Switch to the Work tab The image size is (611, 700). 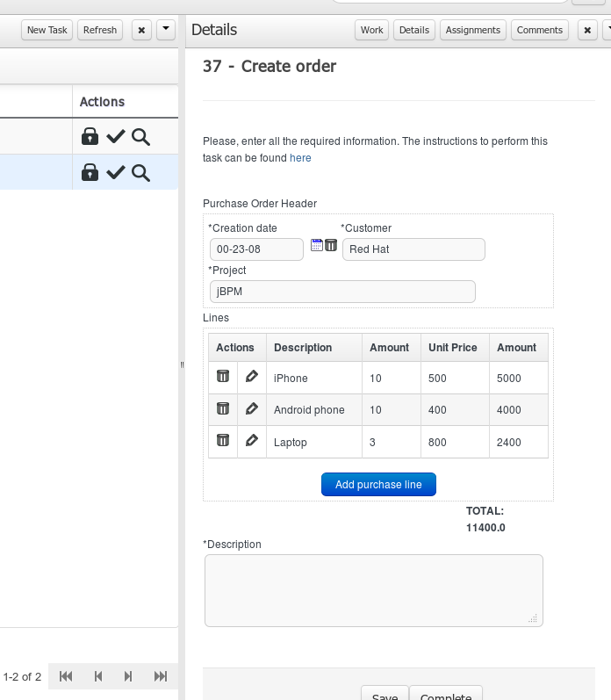(x=372, y=30)
